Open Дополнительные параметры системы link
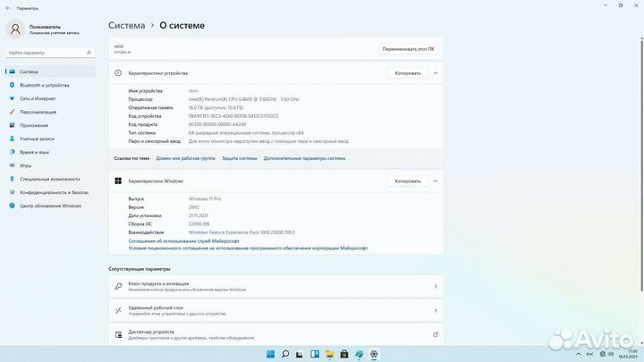644x362 pixels. tap(304, 158)
